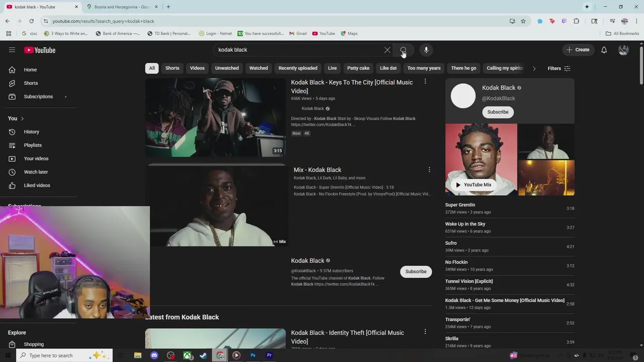Click the magnifier search button
Image resolution: width=644 pixels, height=362 pixels.
pyautogui.click(x=403, y=50)
